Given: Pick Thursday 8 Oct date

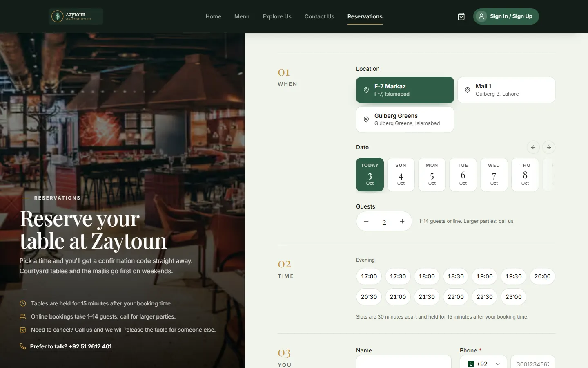Looking at the screenshot, I should (x=525, y=175).
